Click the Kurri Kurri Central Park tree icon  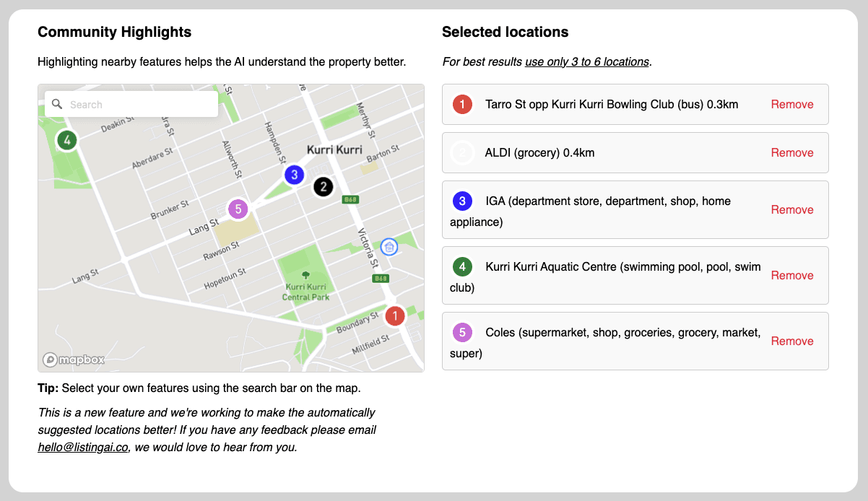[x=305, y=274]
